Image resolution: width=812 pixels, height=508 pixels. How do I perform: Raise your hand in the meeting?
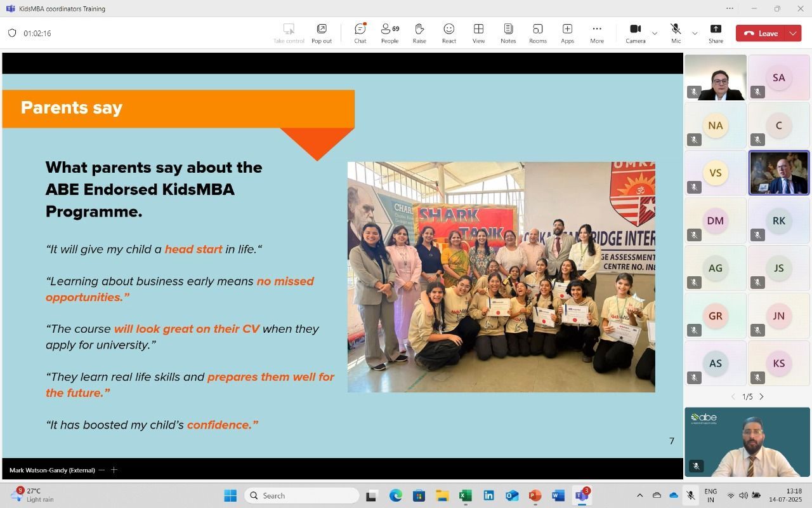(x=419, y=33)
